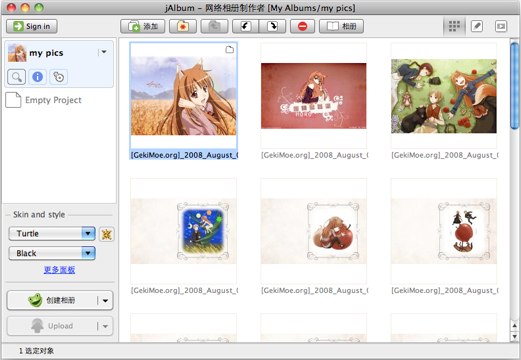Click the 相册 album toolbar button

[341, 26]
